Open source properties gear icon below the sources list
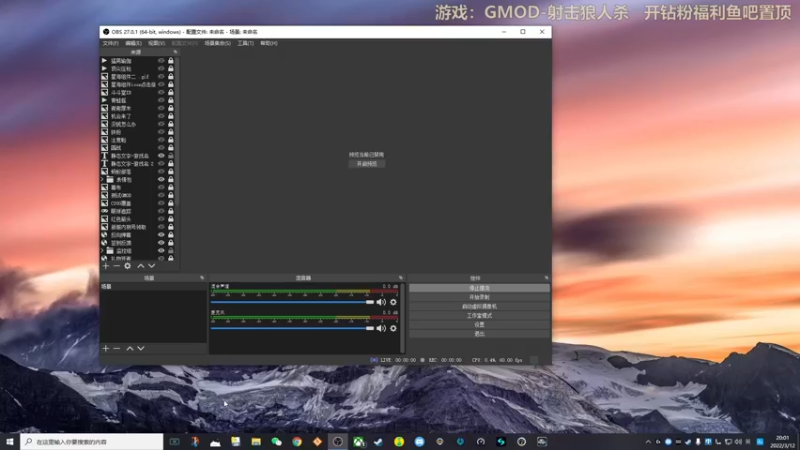 128,266
